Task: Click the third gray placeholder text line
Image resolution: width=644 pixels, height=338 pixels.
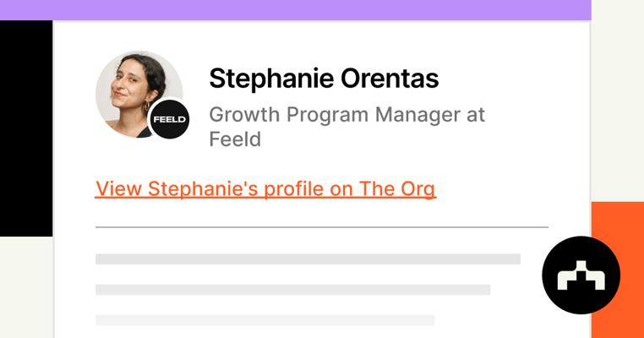Action: tap(265, 320)
